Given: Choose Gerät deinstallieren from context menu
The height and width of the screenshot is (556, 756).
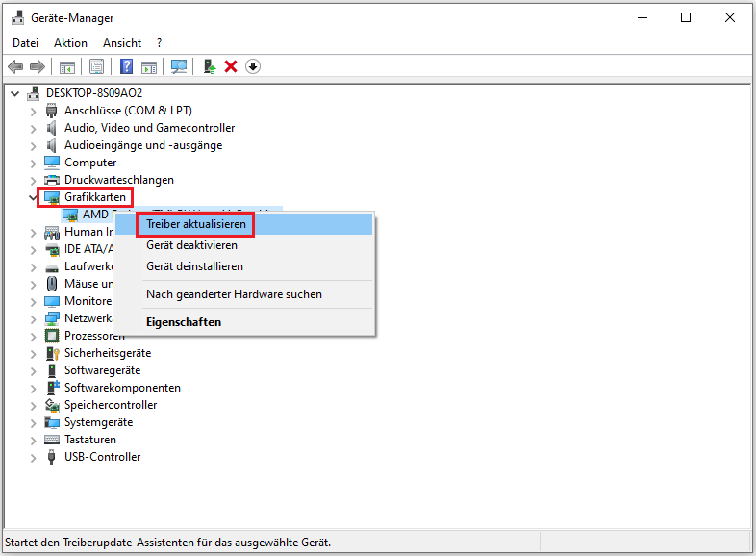Looking at the screenshot, I should 244,266.
